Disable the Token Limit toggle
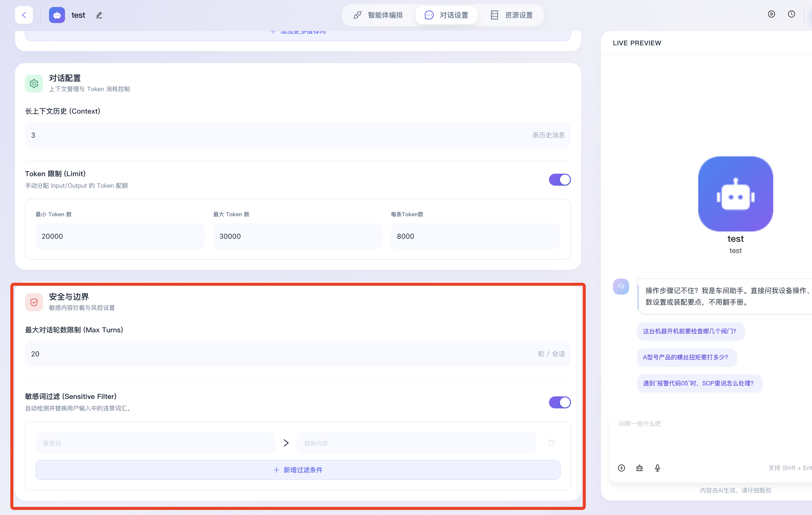This screenshot has width=812, height=515. pos(559,179)
